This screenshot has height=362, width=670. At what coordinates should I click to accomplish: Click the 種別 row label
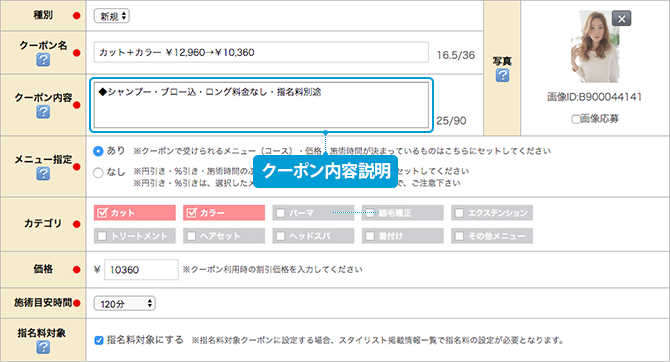43,15
